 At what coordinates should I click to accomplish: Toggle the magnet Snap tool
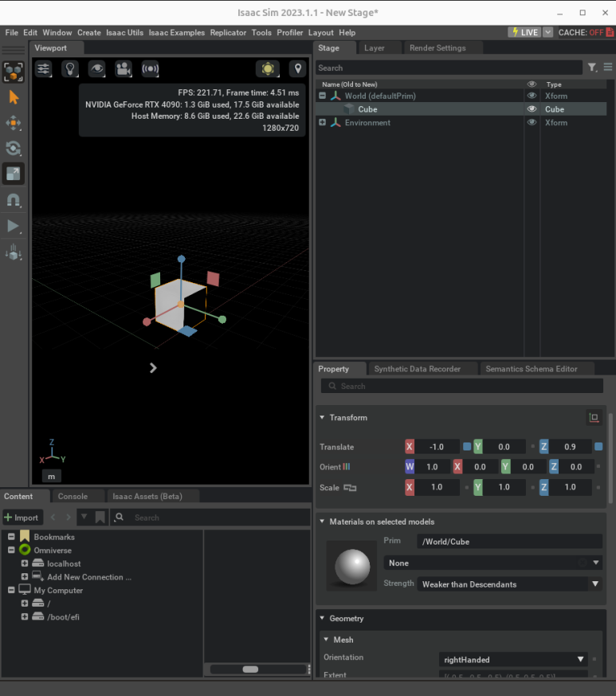tap(14, 200)
